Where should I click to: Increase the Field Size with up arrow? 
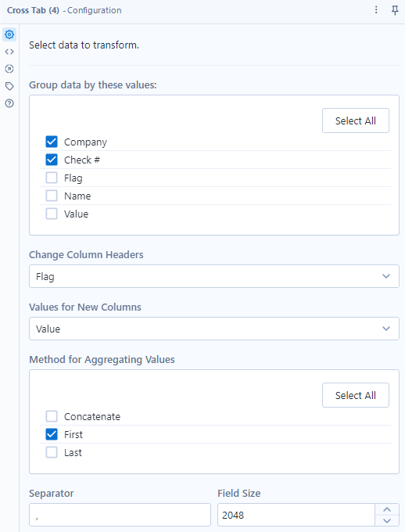click(387, 509)
